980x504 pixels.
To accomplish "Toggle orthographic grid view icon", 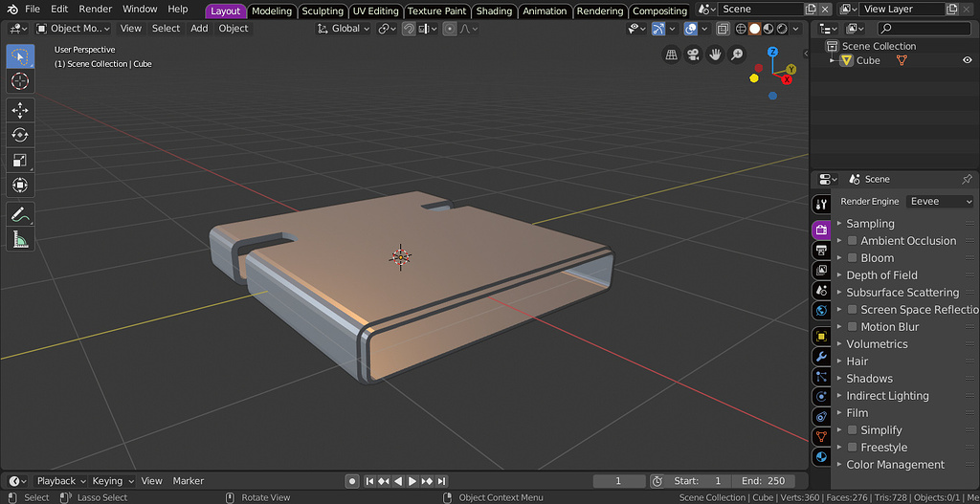I will click(x=671, y=55).
